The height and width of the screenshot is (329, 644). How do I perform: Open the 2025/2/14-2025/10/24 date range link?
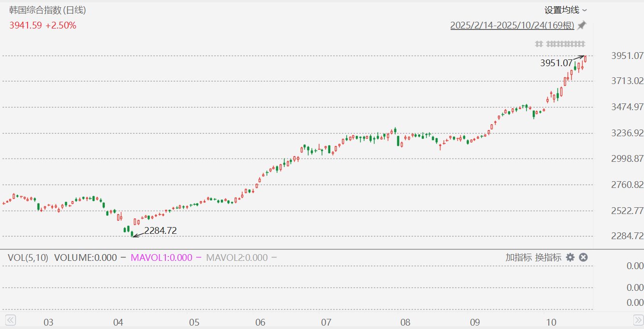pyautogui.click(x=512, y=26)
